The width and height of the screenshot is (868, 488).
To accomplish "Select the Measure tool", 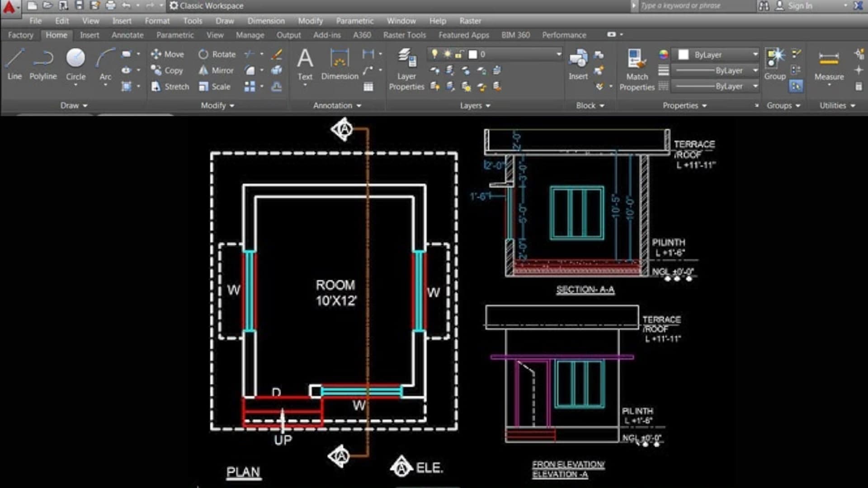I will [829, 66].
